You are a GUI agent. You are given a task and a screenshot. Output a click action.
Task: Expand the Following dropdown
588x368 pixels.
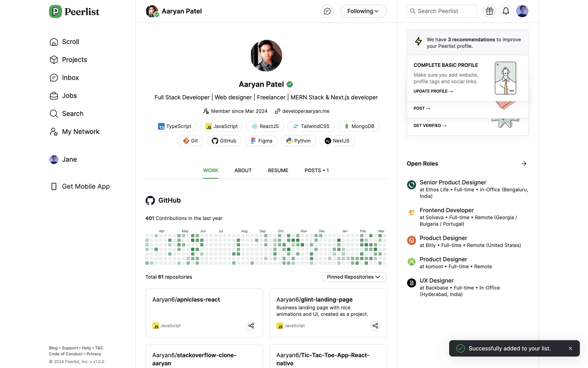tap(363, 11)
